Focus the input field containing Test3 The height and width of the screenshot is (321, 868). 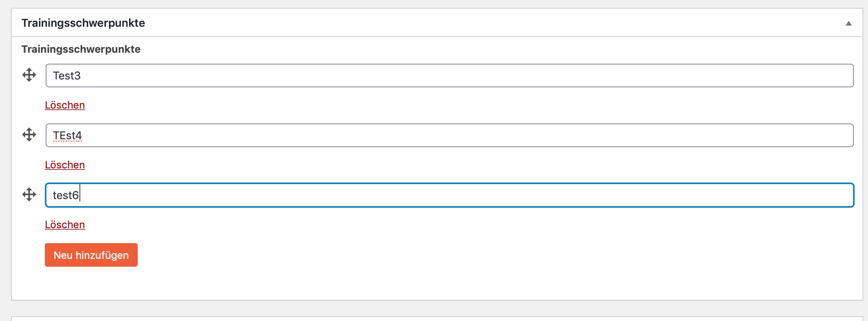click(x=449, y=76)
